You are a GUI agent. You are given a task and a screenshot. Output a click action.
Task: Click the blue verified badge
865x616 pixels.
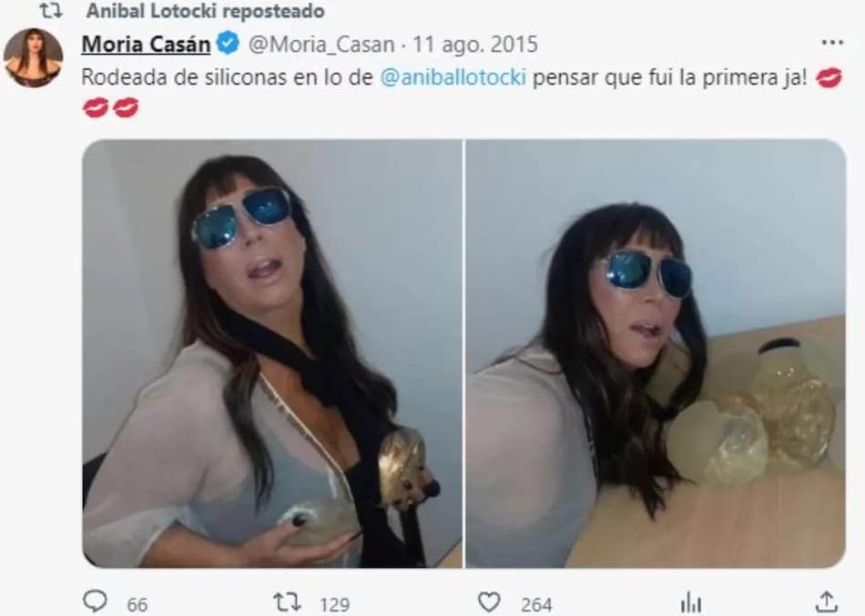[x=228, y=43]
